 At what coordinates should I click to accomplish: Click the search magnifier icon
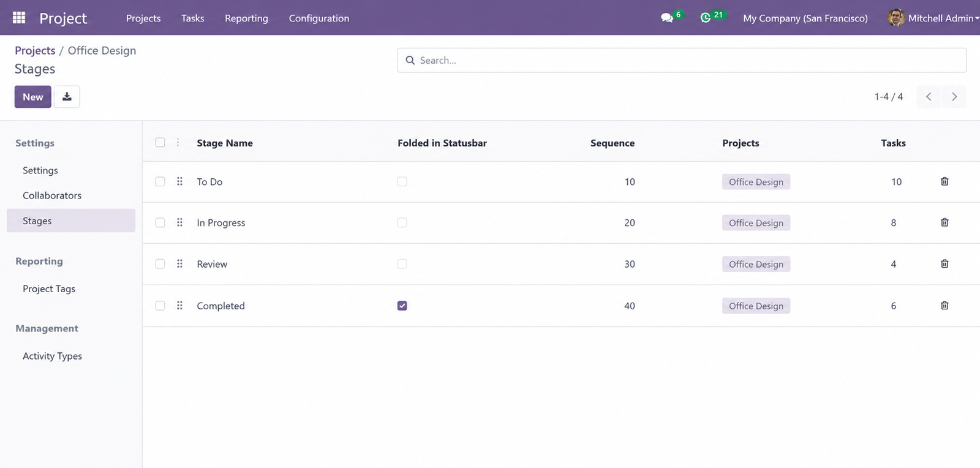point(410,60)
